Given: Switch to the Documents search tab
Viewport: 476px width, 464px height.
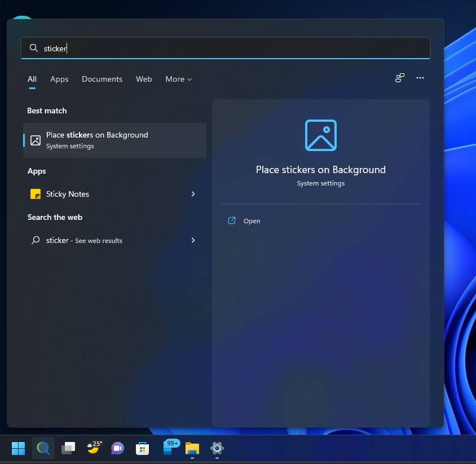Looking at the screenshot, I should [102, 79].
